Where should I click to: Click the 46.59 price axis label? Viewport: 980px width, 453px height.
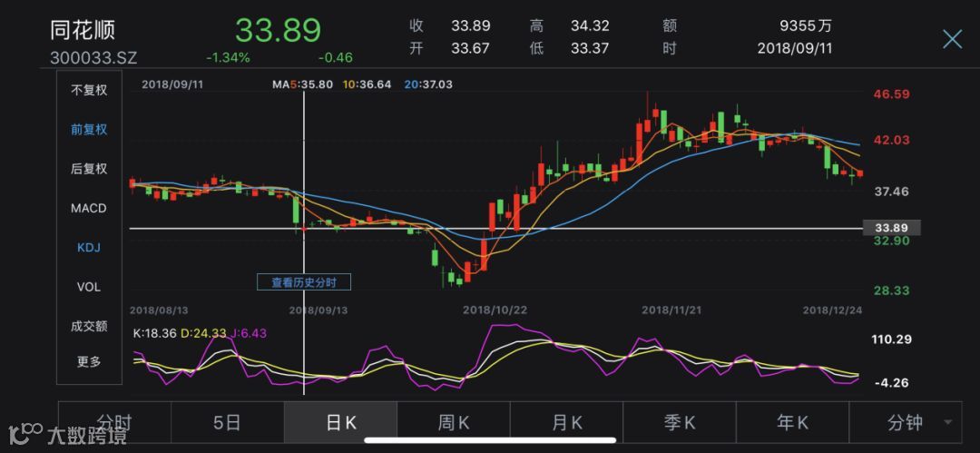pyautogui.click(x=891, y=94)
